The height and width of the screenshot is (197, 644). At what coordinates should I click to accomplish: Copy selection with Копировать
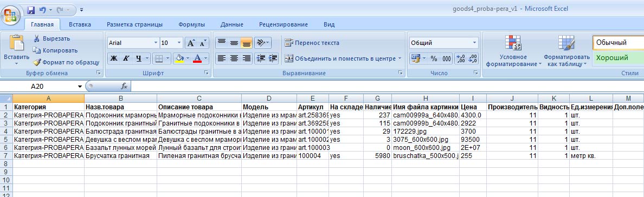tap(55, 50)
